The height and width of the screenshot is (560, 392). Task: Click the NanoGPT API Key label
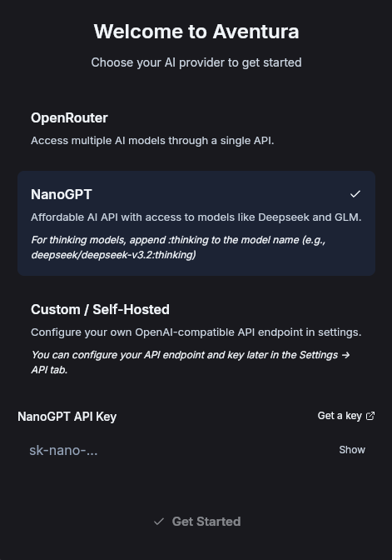[67, 417]
